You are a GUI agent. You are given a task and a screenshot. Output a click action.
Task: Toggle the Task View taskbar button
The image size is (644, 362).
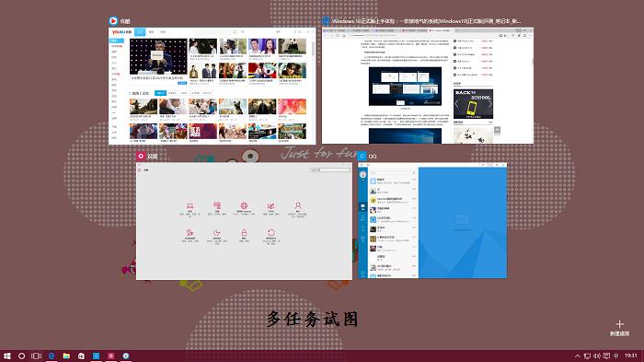36,356
